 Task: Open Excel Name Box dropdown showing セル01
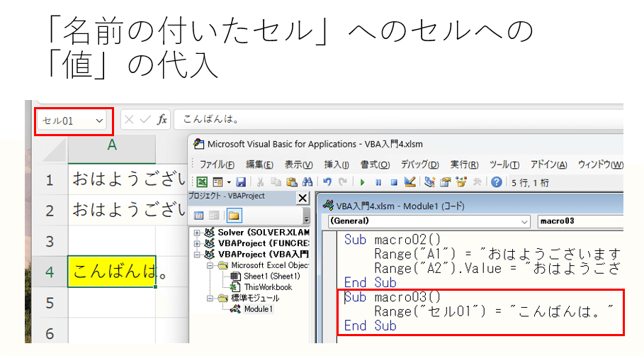click(99, 121)
